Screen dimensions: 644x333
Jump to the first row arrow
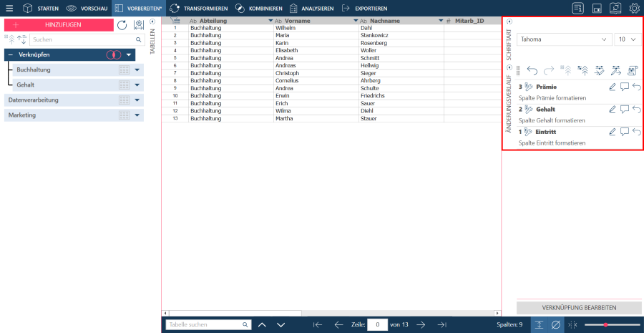point(318,325)
